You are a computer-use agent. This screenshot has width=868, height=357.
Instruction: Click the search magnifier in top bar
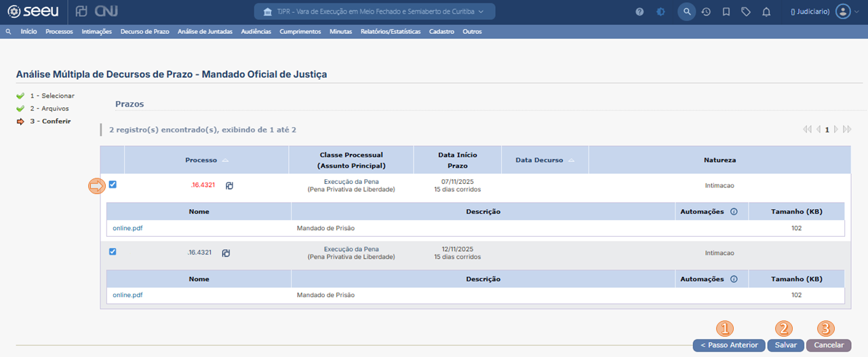click(686, 12)
